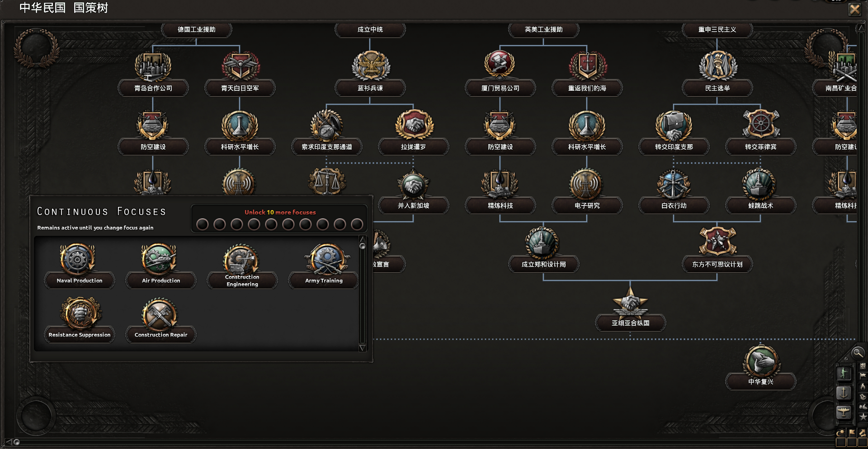Viewport: 868px width, 449px height.
Task: Select the 转交印度支那 briefcase focus icon
Action: (x=674, y=125)
